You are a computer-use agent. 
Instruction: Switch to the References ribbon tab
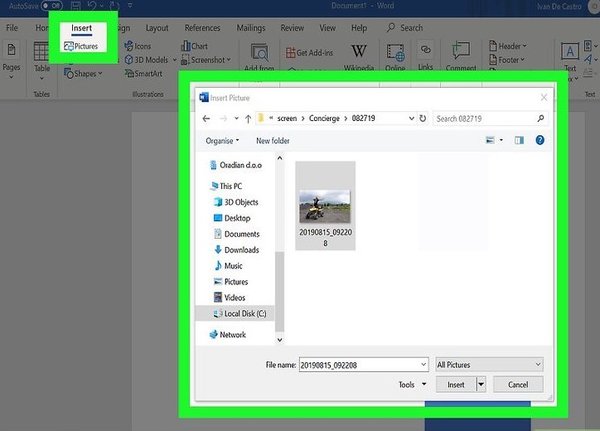(202, 28)
